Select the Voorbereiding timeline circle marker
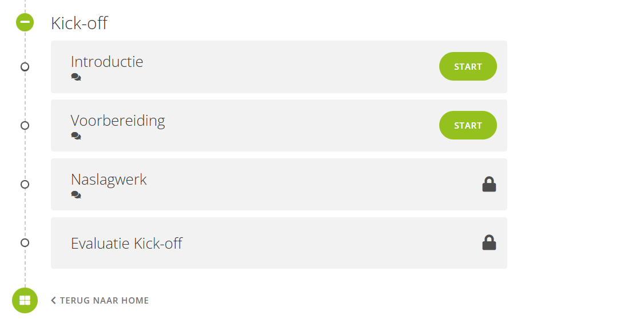The width and height of the screenshot is (644, 319). (x=25, y=125)
